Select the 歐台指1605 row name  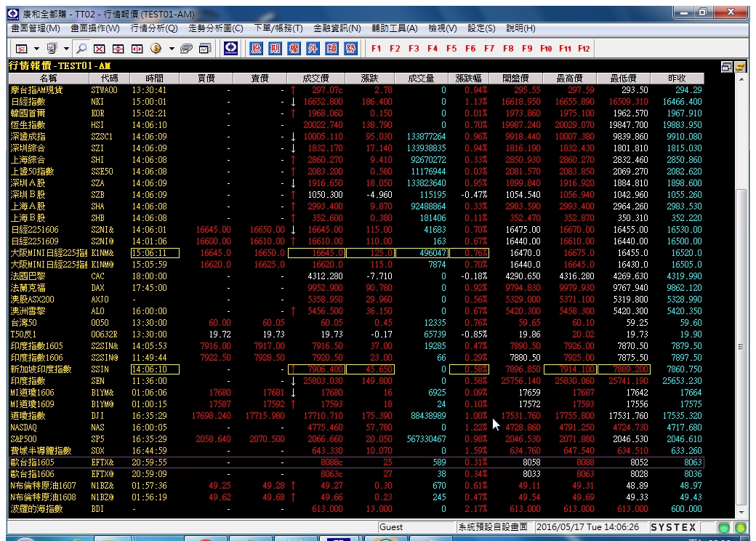coord(32,462)
